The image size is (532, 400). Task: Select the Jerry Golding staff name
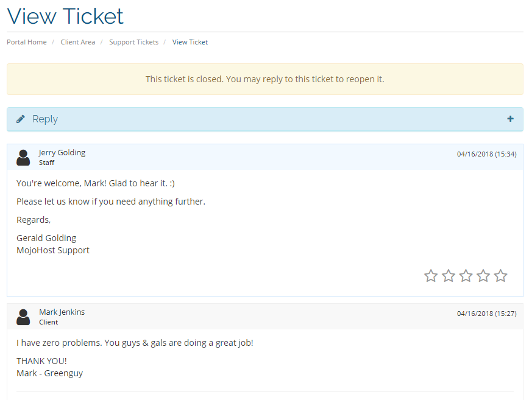62,153
